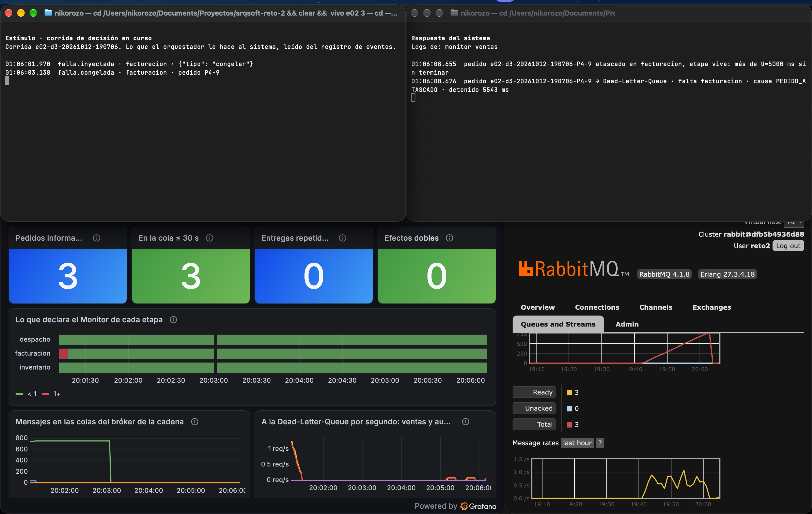Open info icon on Efectos dobles panel
Screen dimensions: 812x514
click(449, 238)
